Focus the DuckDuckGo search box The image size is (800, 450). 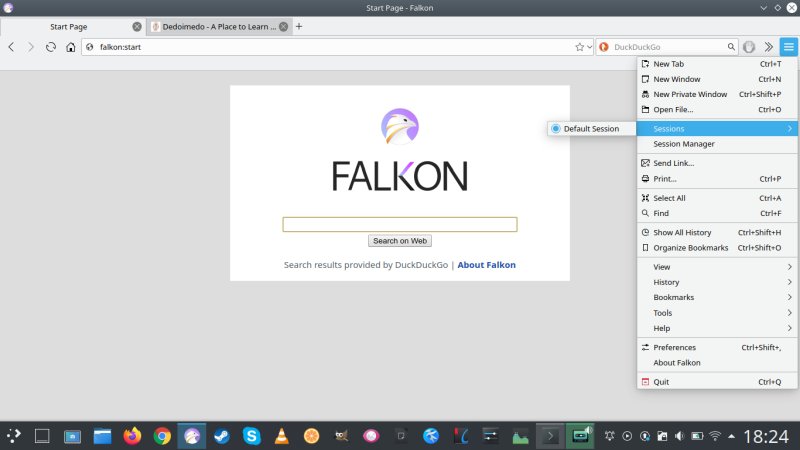[x=668, y=47]
